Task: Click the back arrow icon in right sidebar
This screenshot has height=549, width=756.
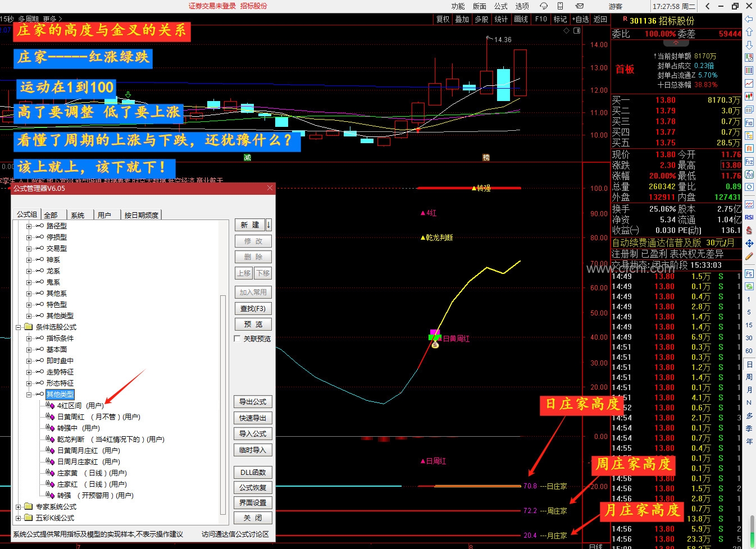Action: [x=749, y=19]
